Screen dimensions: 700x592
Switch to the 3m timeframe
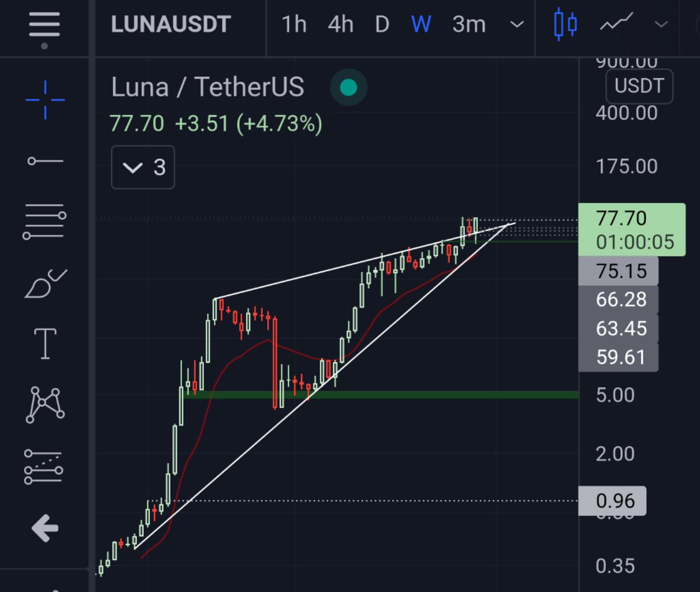pyautogui.click(x=469, y=24)
